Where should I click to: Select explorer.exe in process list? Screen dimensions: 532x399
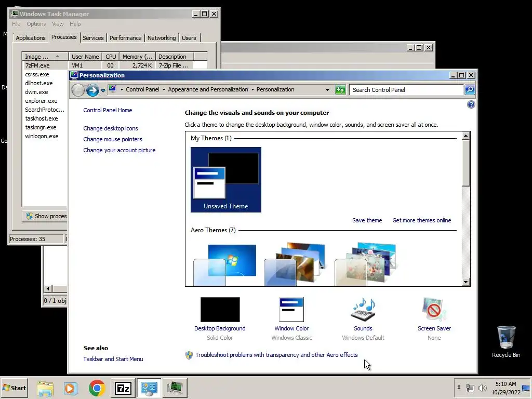41,101
